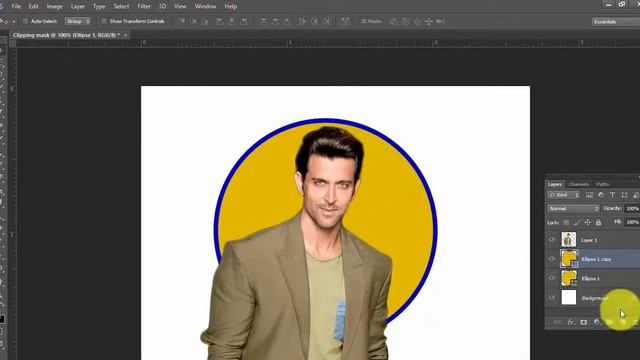Switch to the Paths tab
The height and width of the screenshot is (360, 640).
point(602,184)
